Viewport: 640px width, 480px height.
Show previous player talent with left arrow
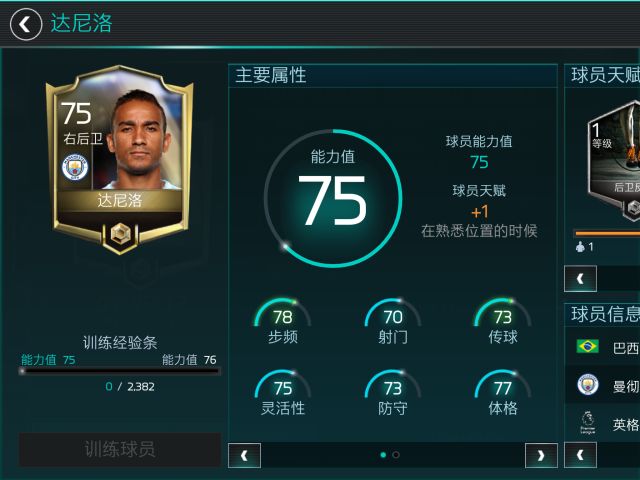tap(580, 278)
